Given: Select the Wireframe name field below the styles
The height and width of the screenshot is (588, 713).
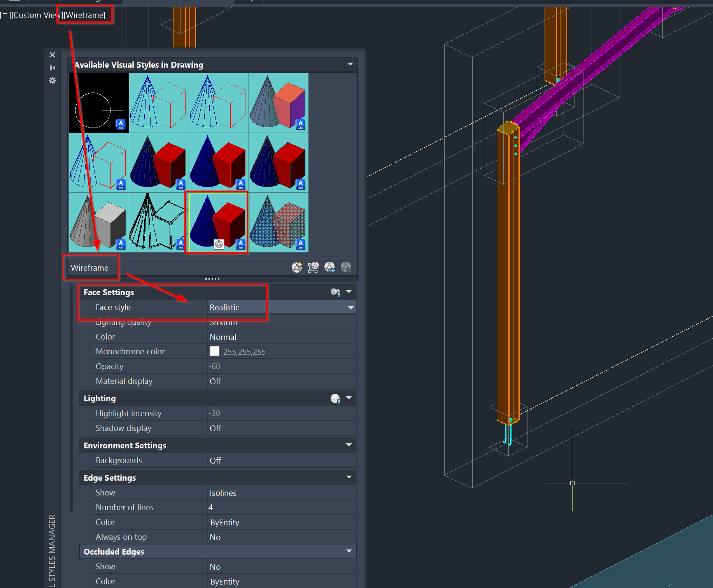Looking at the screenshot, I should click(90, 268).
